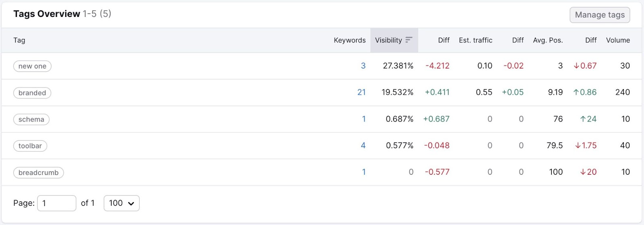This screenshot has width=644, height=225.
Task: Sort by the Keywords column header
Action: [x=349, y=40]
